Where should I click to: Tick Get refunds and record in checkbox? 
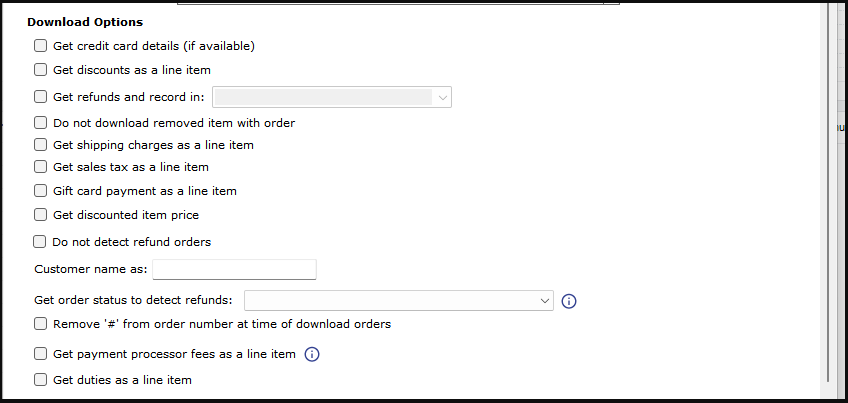41,97
